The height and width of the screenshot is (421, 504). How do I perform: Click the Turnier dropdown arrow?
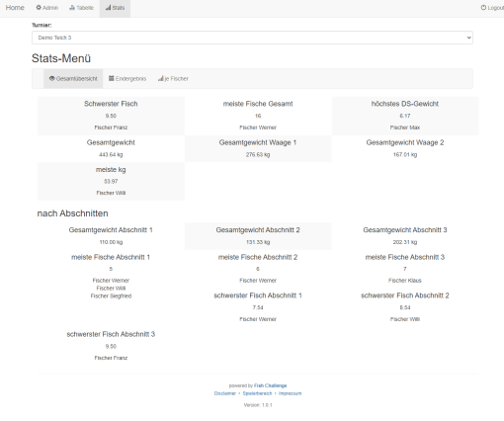pos(468,38)
